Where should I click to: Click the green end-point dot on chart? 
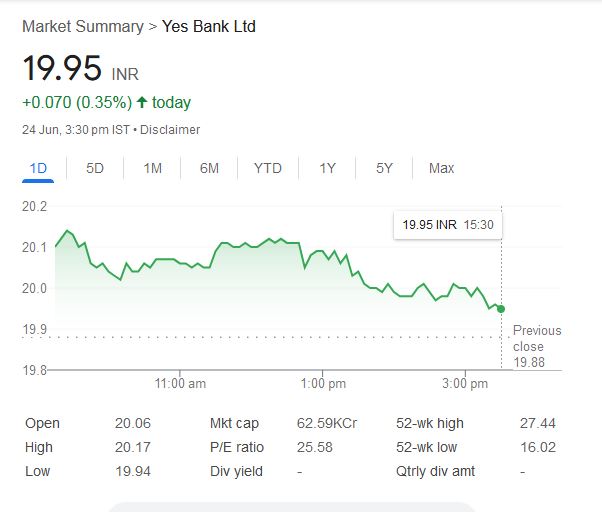pos(500,309)
